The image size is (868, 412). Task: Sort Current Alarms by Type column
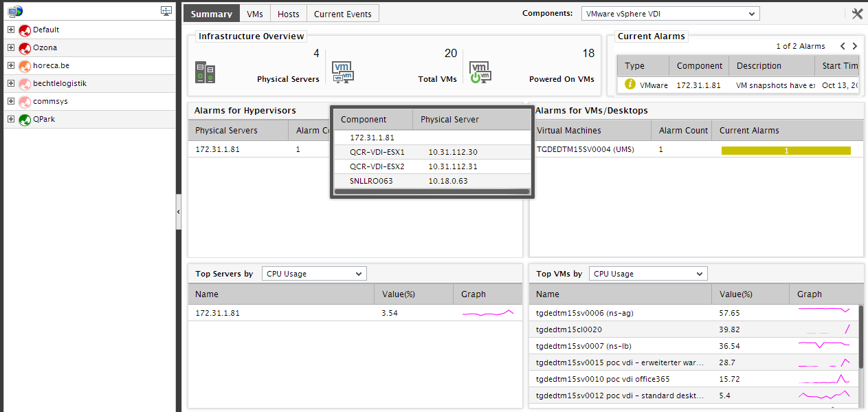(x=643, y=66)
